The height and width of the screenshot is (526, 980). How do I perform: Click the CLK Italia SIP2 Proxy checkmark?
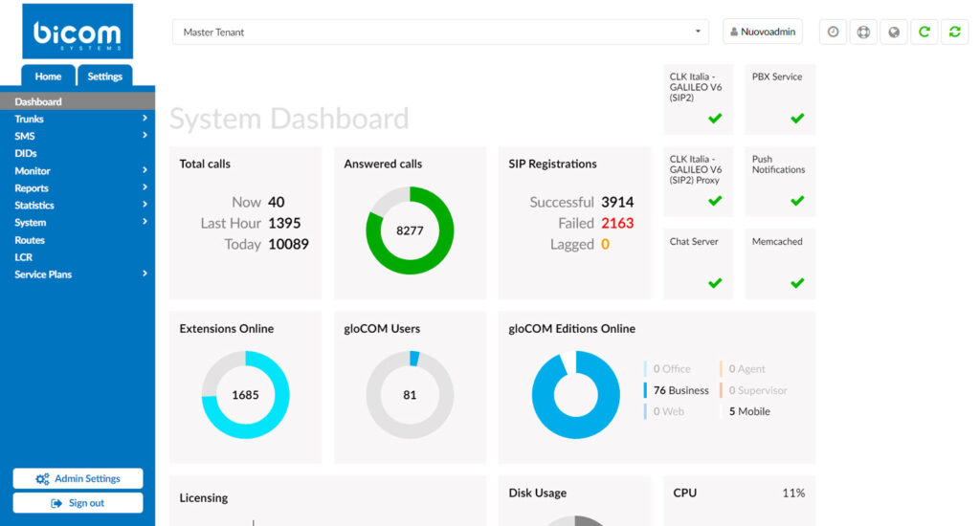point(715,201)
